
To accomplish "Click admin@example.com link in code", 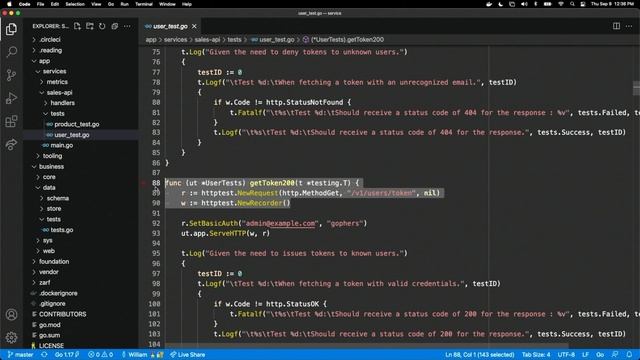I will [x=280, y=223].
